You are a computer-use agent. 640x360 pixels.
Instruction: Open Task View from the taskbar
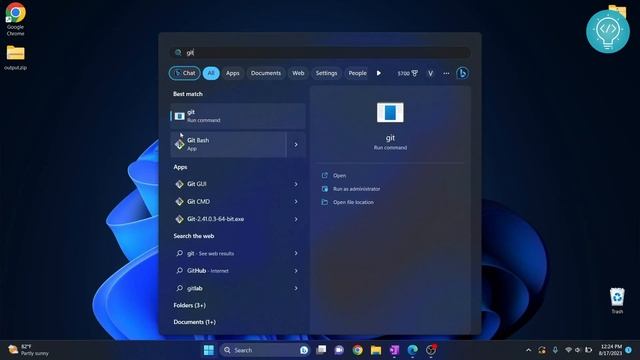click(x=322, y=350)
